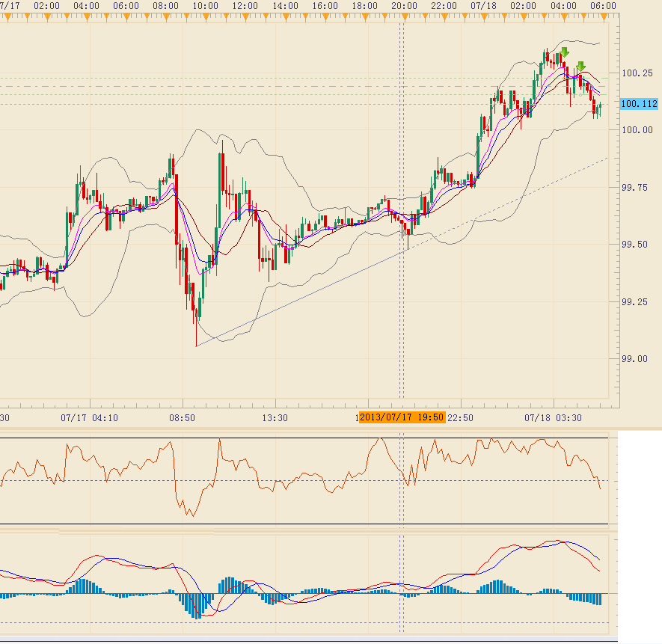Click the 07/18 date label on top axis

pyautogui.click(x=484, y=6)
